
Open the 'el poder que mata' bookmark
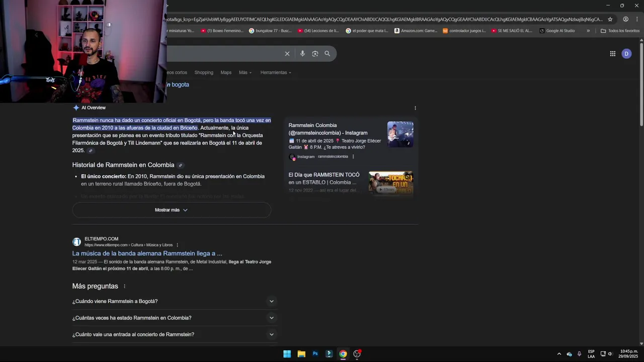(x=367, y=31)
